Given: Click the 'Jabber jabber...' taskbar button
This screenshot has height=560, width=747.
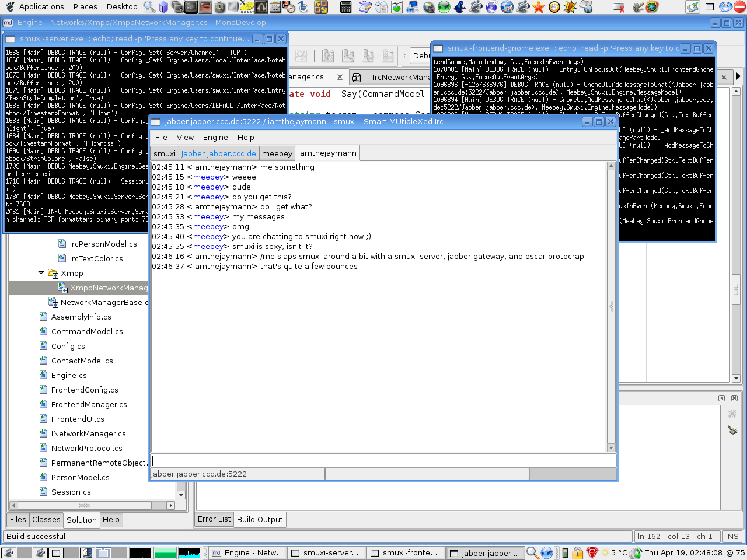Looking at the screenshot, I should click(485, 552).
